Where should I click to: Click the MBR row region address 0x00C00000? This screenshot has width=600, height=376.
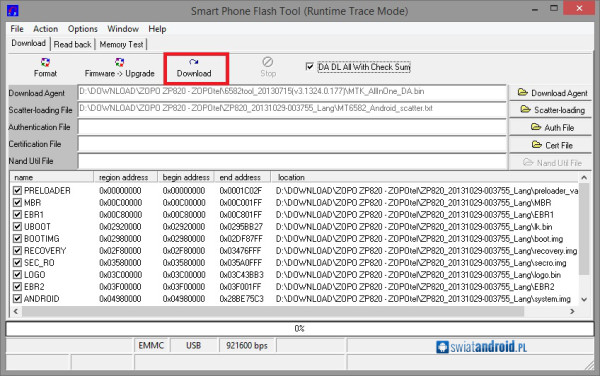click(121, 202)
